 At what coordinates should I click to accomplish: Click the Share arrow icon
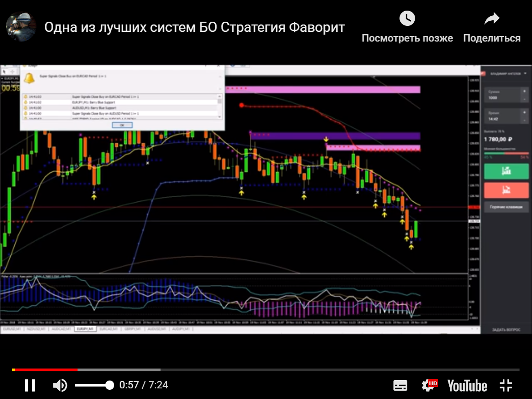pos(492,18)
